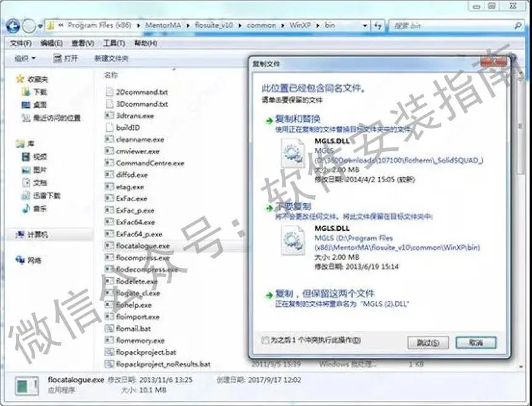Viewport: 532px width, 406px height.
Task: Open the recent locations dropdown arrow
Action: (40, 26)
